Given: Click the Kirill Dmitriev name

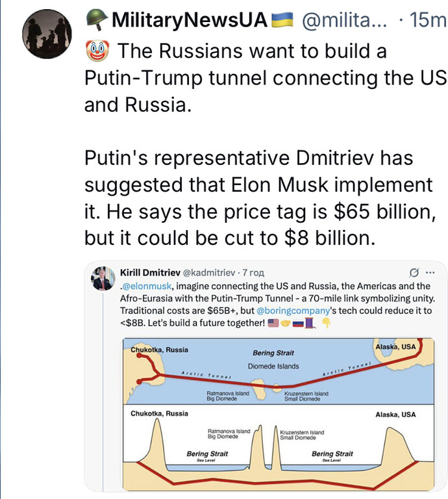Looking at the screenshot, I should pyautogui.click(x=151, y=271).
